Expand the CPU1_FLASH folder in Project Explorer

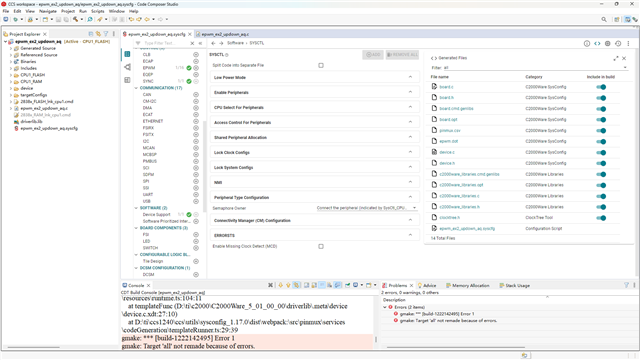click(x=11, y=75)
